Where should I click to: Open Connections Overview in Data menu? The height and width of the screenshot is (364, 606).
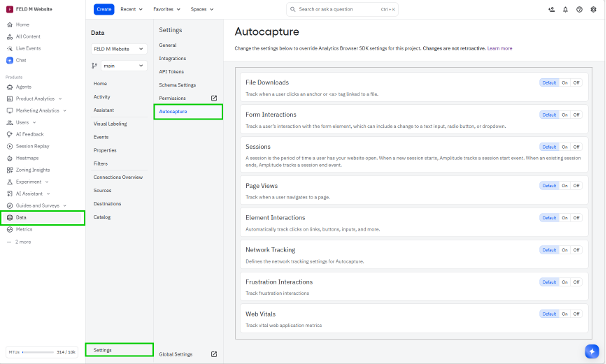point(118,177)
